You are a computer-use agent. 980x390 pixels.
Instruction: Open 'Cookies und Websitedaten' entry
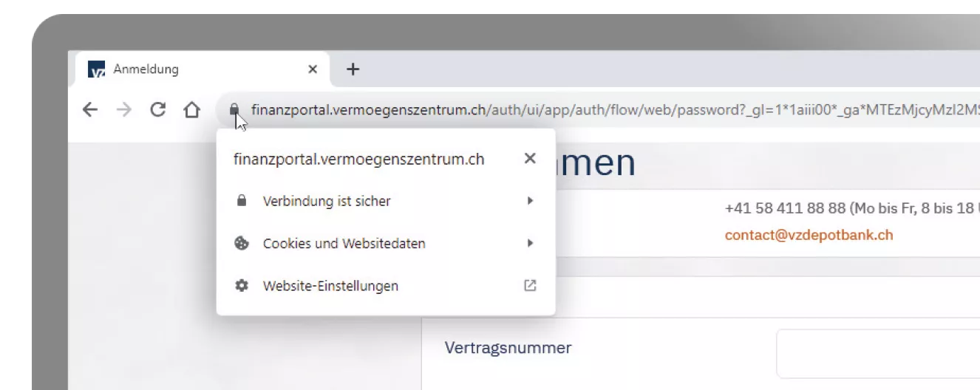(x=344, y=243)
